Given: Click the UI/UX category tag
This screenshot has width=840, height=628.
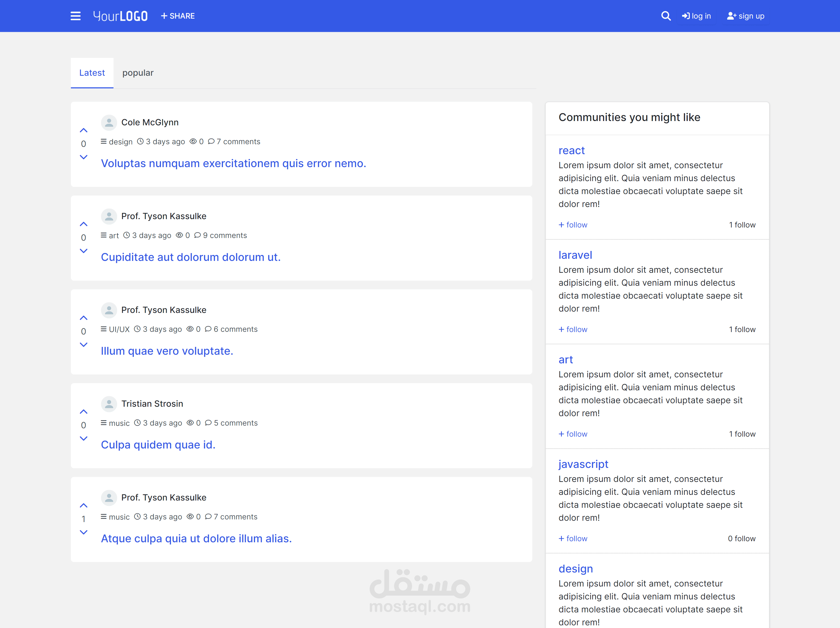Looking at the screenshot, I should click(115, 329).
